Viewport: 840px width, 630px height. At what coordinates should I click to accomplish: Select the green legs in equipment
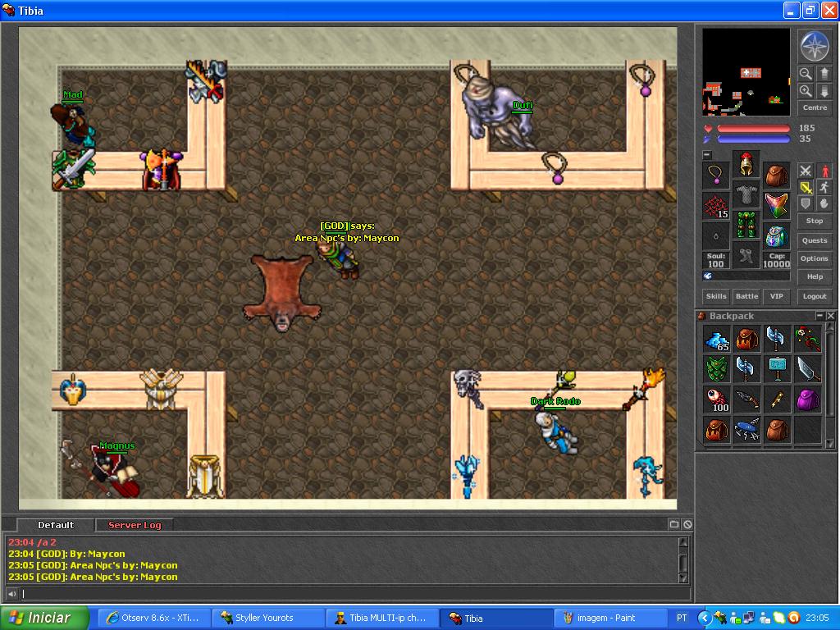click(x=746, y=225)
